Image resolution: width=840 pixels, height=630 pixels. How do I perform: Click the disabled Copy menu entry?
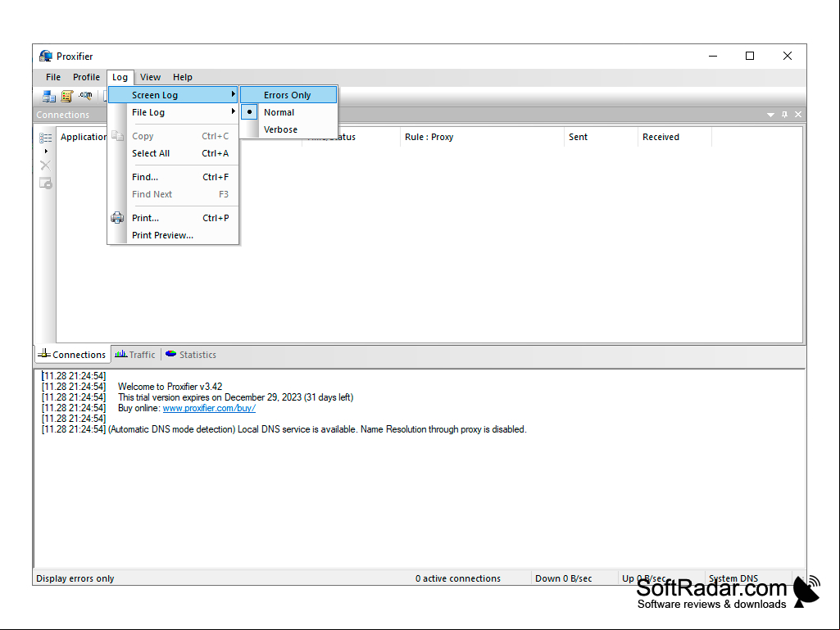tap(173, 136)
